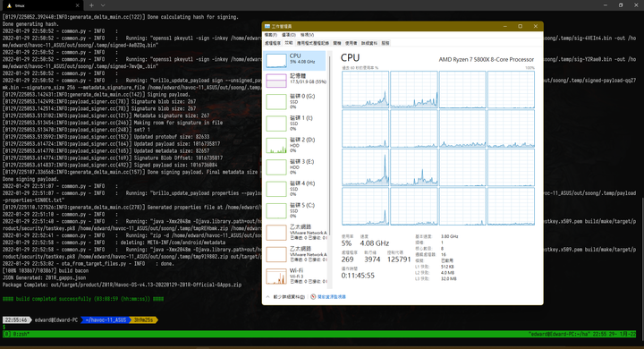Viewport: 644px width, 349px height.
Task: Select Disk 5 (C:) SSD entry
Action: [294, 210]
